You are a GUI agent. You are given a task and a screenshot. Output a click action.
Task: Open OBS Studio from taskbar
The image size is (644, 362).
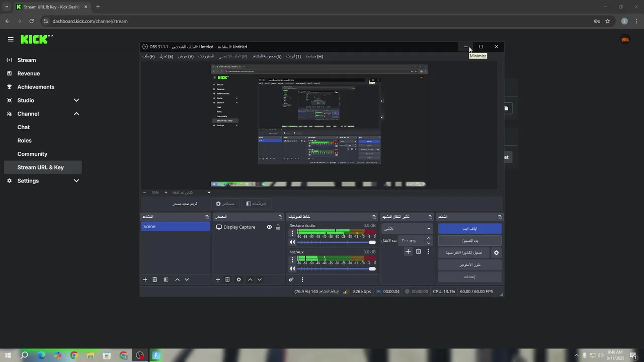pos(140,355)
